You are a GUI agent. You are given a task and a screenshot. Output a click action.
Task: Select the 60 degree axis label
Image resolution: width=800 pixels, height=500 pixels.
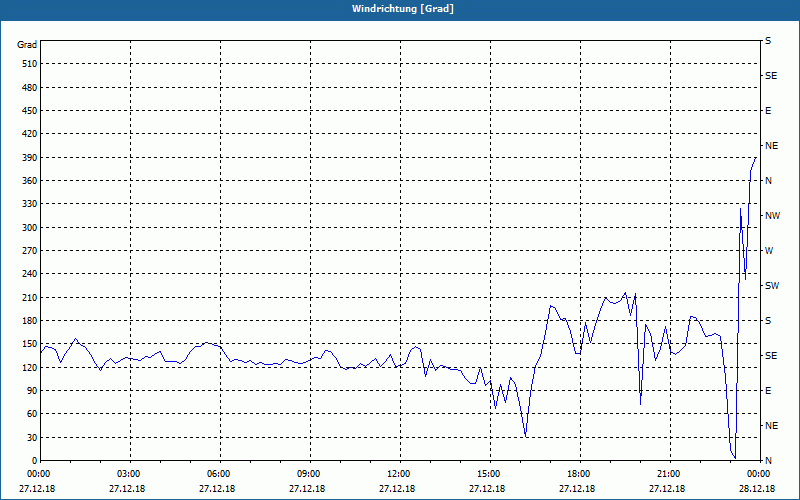[32, 414]
